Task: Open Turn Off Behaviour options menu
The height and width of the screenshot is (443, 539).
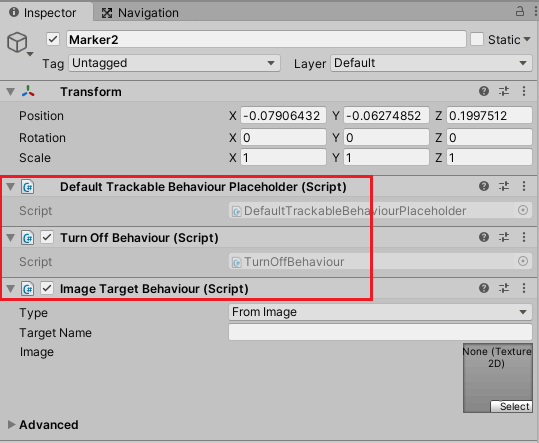Action: point(524,237)
